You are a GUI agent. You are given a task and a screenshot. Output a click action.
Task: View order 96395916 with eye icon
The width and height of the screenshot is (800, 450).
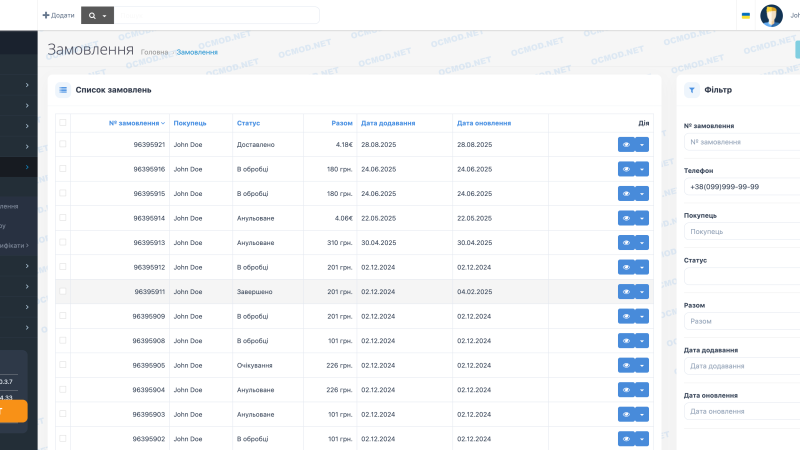[x=626, y=169]
